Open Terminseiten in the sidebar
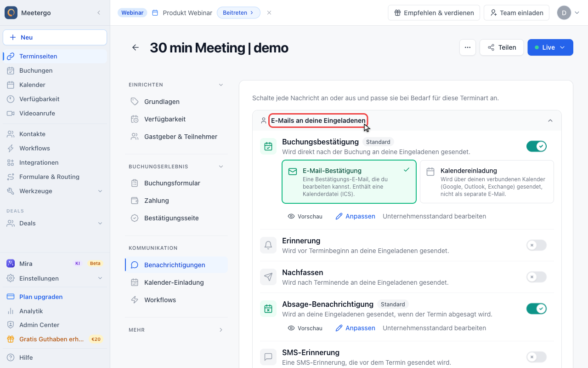 point(55,56)
